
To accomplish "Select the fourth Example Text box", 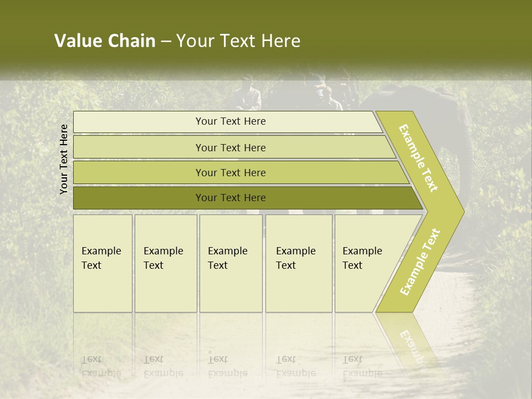I will point(298,263).
